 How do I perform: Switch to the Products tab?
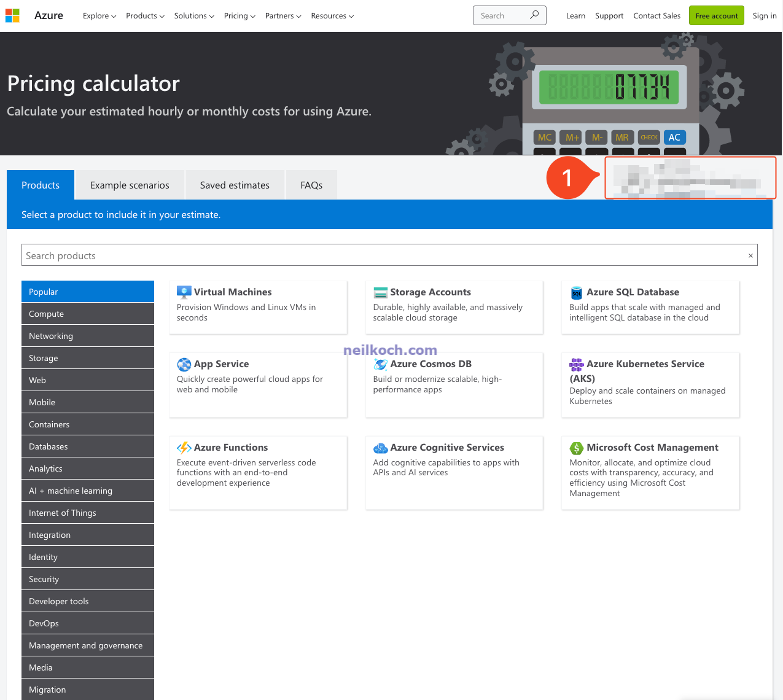point(41,185)
